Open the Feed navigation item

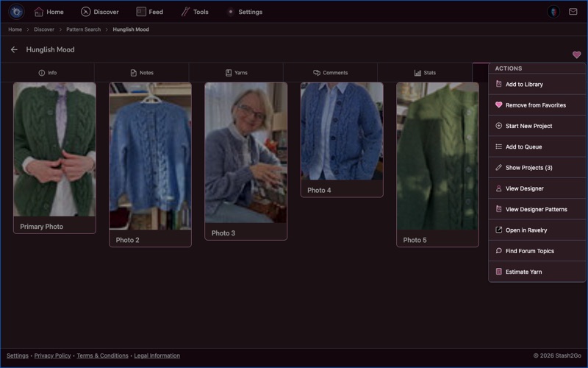click(x=150, y=12)
